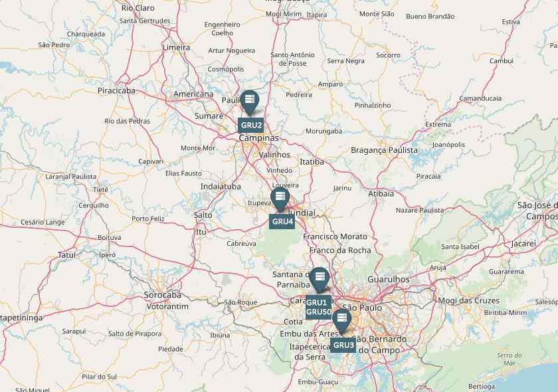This screenshot has width=558, height=392.
Task: Click the Campinas city name on map
Action: click(259, 138)
